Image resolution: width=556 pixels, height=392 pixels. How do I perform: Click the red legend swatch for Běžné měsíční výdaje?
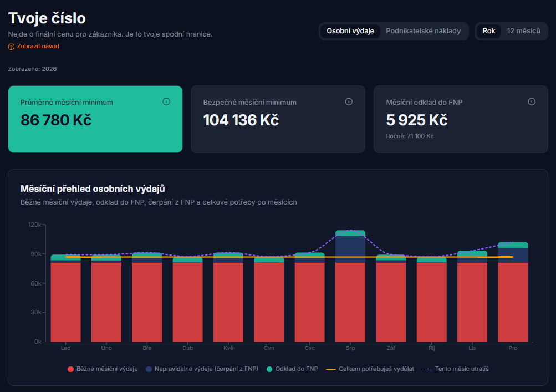tap(70, 369)
